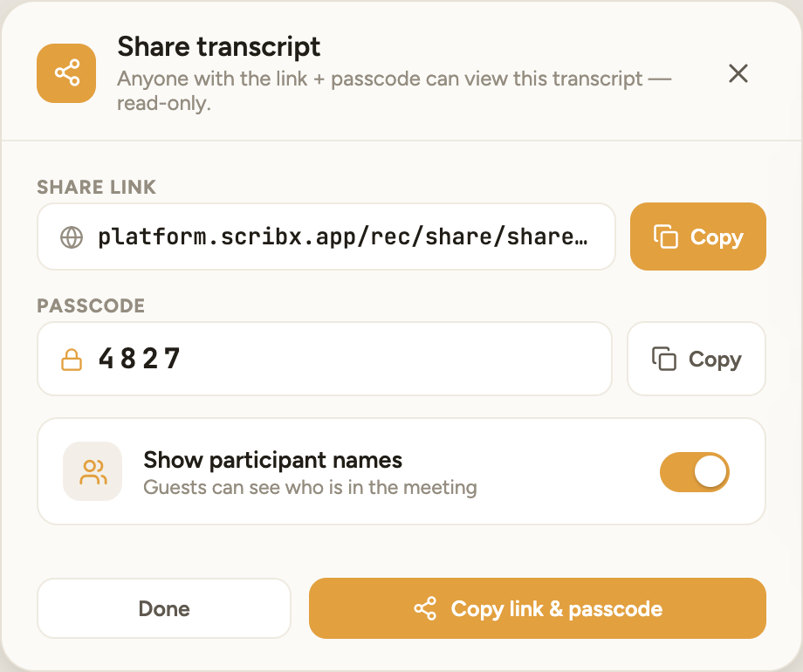This screenshot has width=803, height=672.
Task: Click the PASSCODE section label
Action: point(91,305)
